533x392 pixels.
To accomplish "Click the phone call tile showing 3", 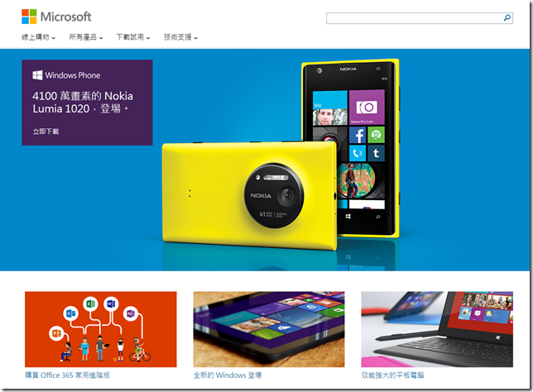I will point(358,153).
